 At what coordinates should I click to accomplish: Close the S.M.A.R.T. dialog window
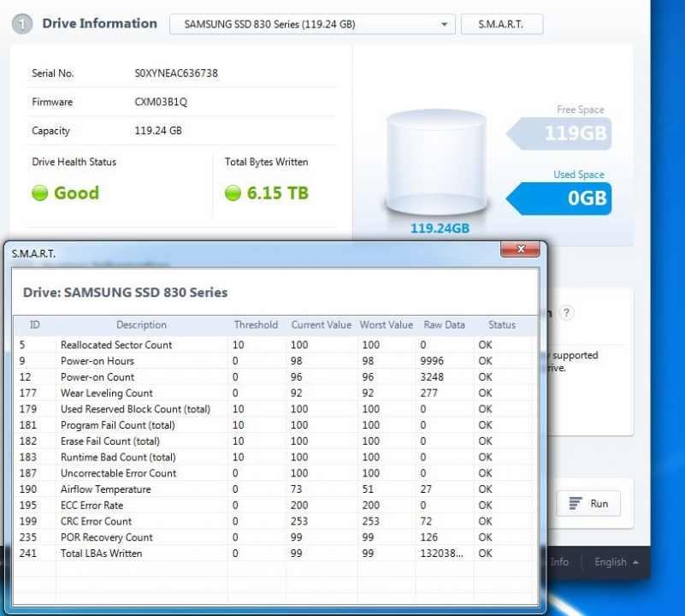pos(520,249)
